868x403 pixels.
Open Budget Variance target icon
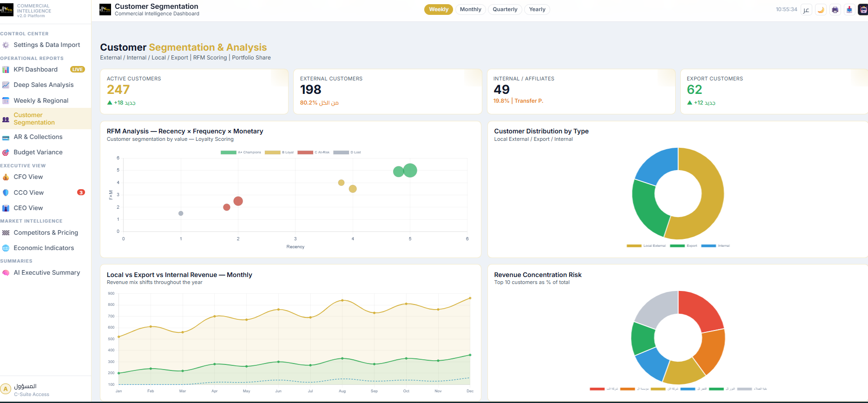point(6,152)
